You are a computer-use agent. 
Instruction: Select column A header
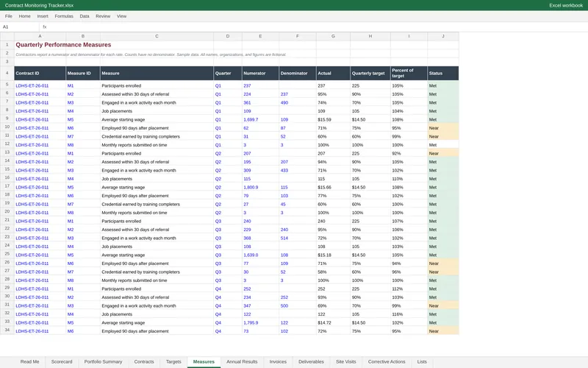(40, 36)
